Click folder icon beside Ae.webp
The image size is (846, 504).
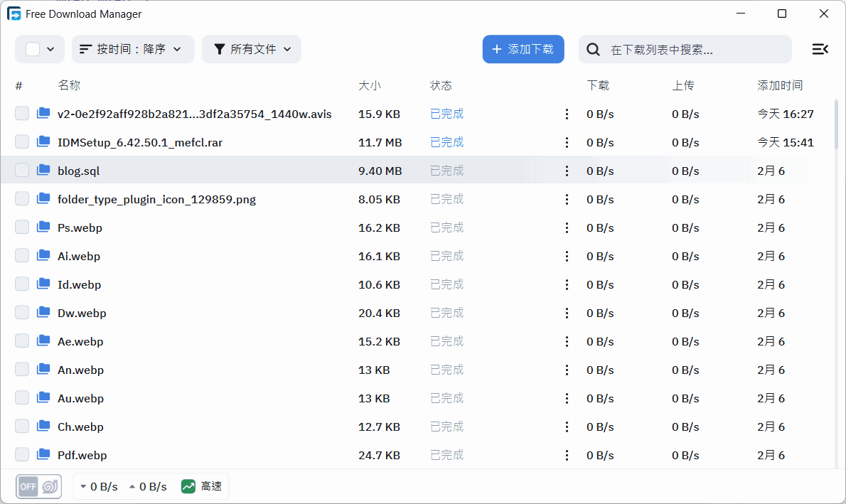(43, 341)
